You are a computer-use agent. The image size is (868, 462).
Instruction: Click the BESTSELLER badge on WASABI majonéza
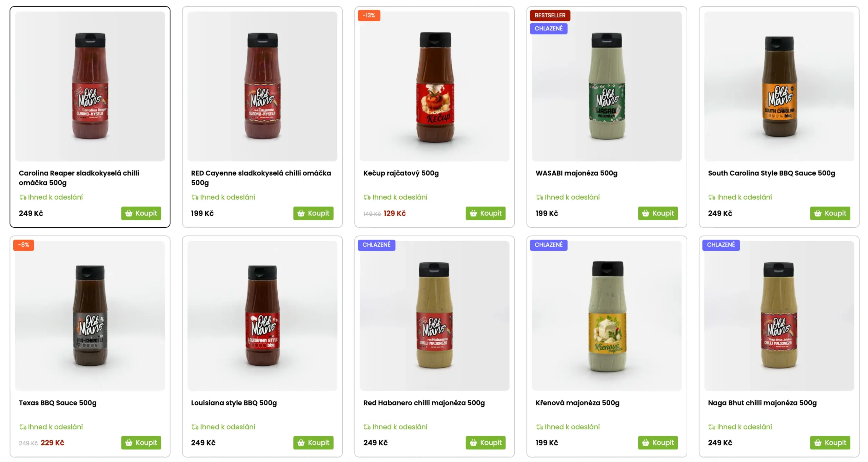(550, 15)
